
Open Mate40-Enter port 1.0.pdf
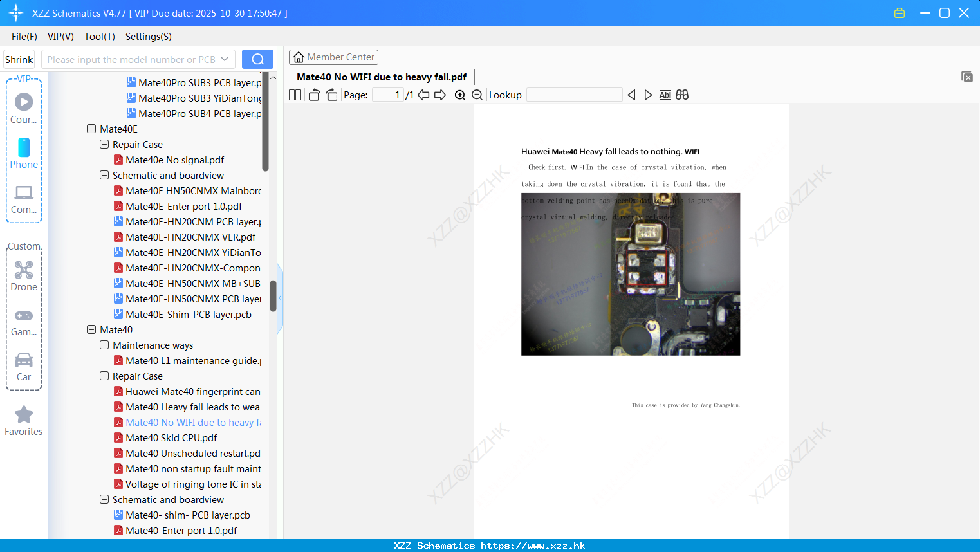181,530
